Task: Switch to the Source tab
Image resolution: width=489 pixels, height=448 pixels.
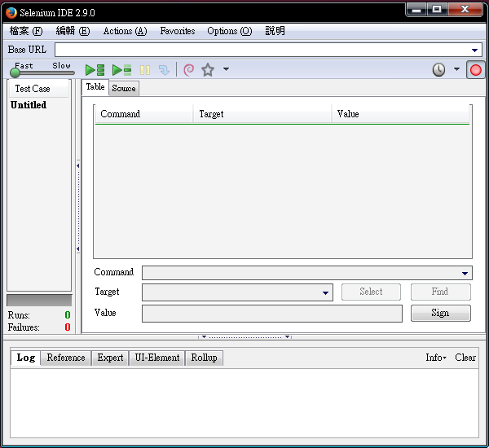Action: (x=124, y=89)
